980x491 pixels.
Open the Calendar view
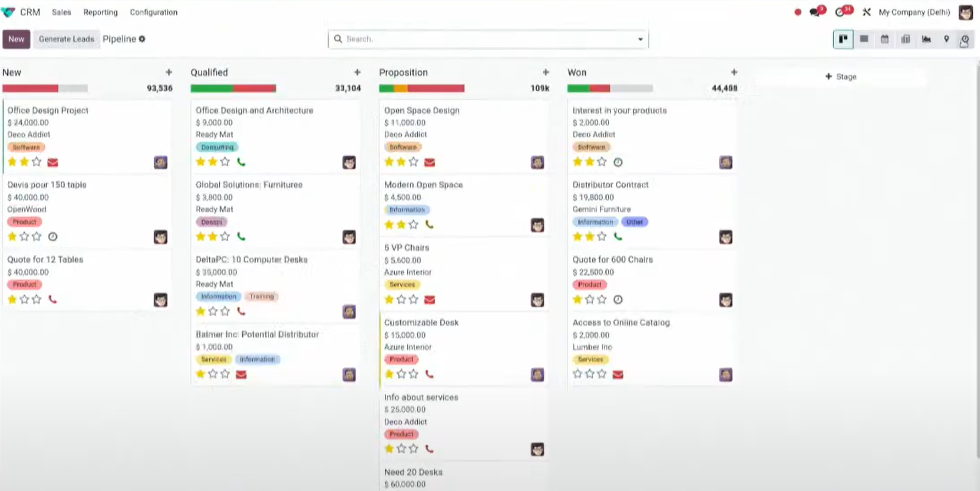(884, 39)
